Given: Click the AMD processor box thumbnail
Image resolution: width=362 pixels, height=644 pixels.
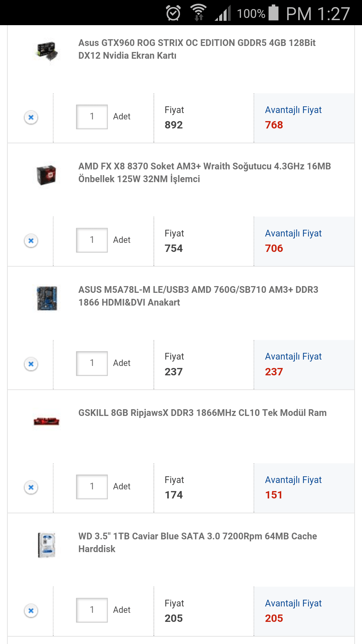Looking at the screenshot, I should (47, 175).
